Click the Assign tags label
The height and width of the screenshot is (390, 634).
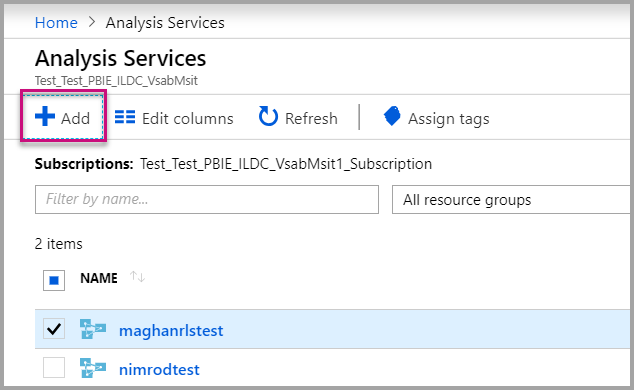click(448, 119)
